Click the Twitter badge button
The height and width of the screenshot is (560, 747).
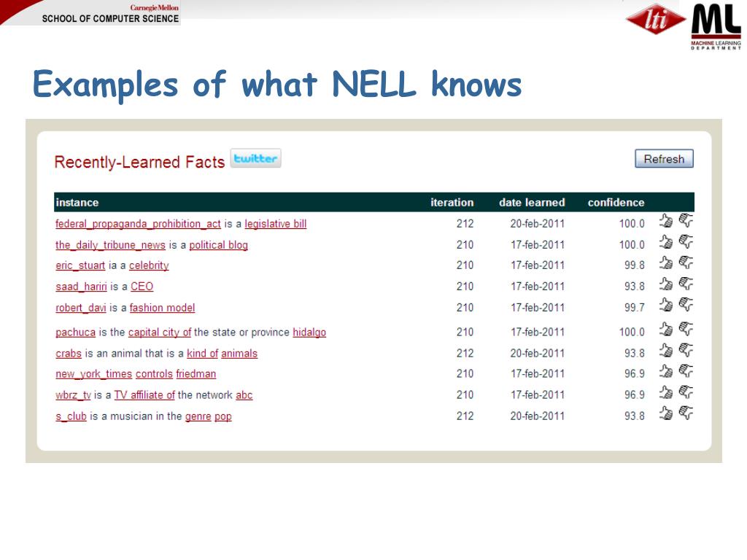(x=256, y=158)
